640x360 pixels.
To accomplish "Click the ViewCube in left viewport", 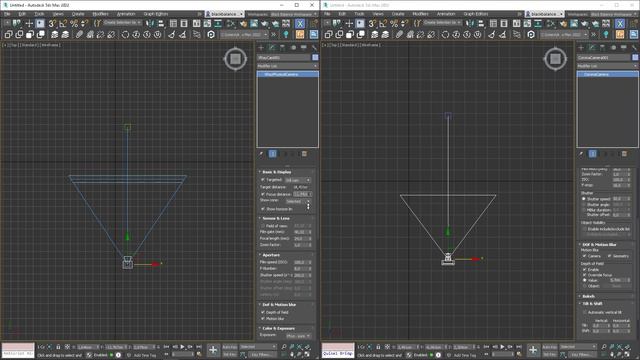I will (235, 59).
